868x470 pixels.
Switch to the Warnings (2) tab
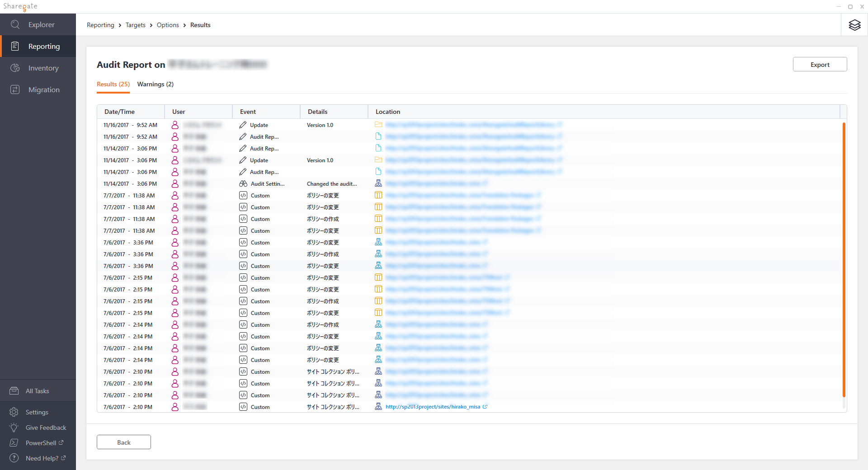(x=155, y=84)
